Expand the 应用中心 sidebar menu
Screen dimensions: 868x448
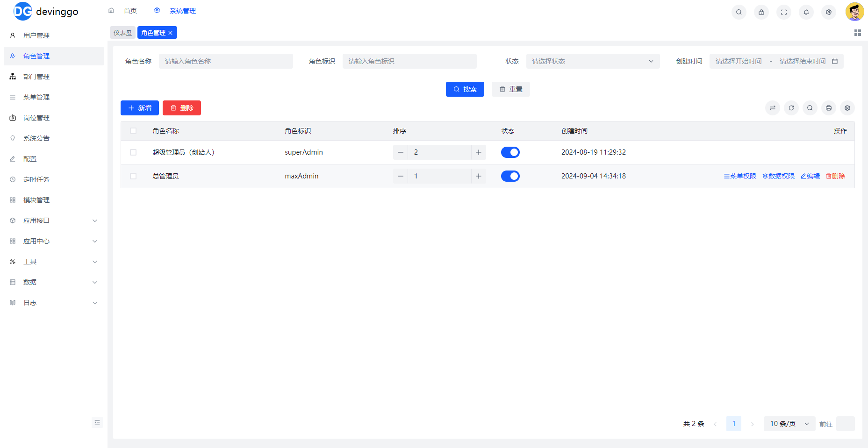pos(54,241)
